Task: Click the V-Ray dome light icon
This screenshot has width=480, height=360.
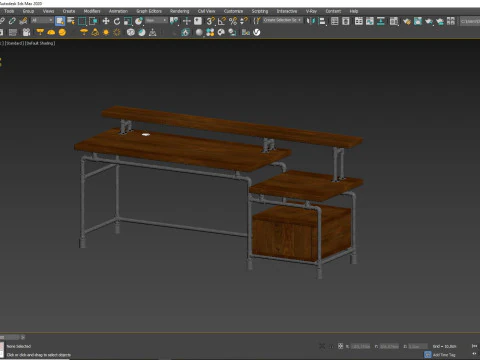Action: 51,32
